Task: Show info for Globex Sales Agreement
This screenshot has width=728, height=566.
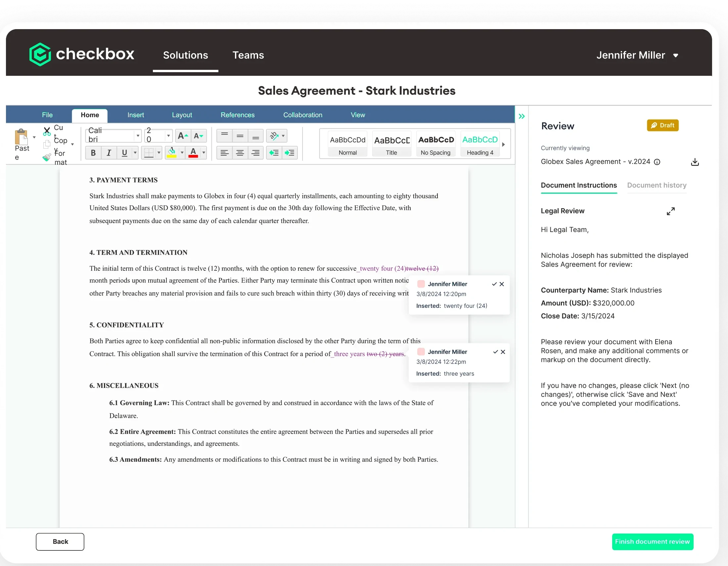Action: pyautogui.click(x=657, y=162)
